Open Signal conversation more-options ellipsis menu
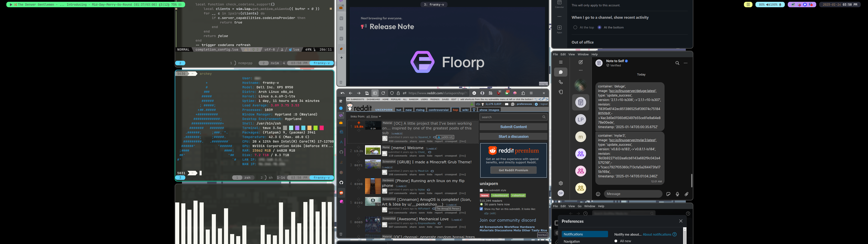The width and height of the screenshot is (868, 244). pyautogui.click(x=685, y=63)
